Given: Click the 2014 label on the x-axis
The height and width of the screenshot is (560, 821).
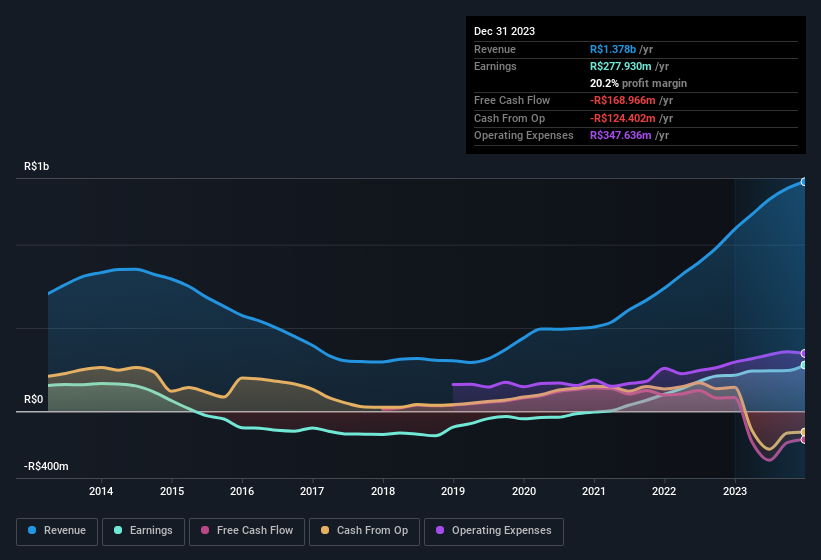Looking at the screenshot, I should (100, 491).
